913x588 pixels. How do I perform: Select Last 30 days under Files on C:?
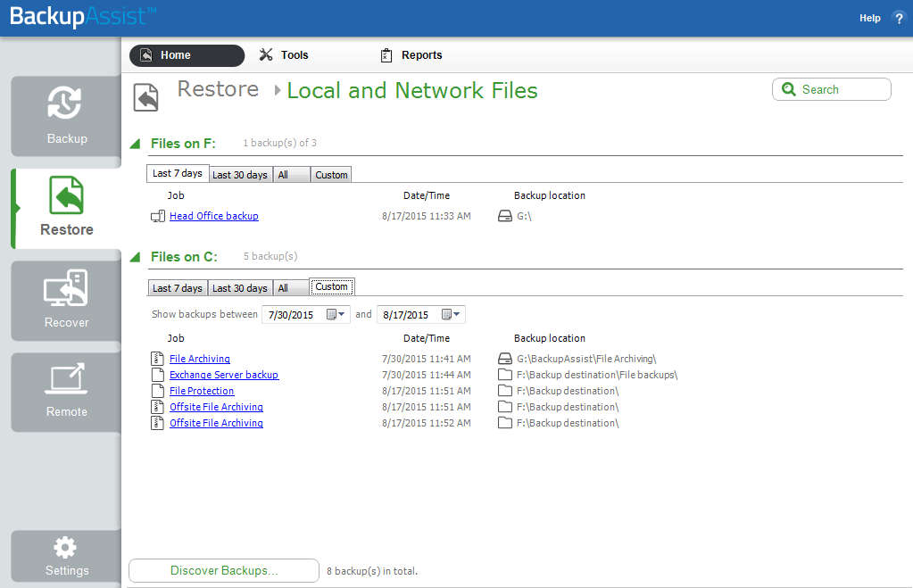240,288
